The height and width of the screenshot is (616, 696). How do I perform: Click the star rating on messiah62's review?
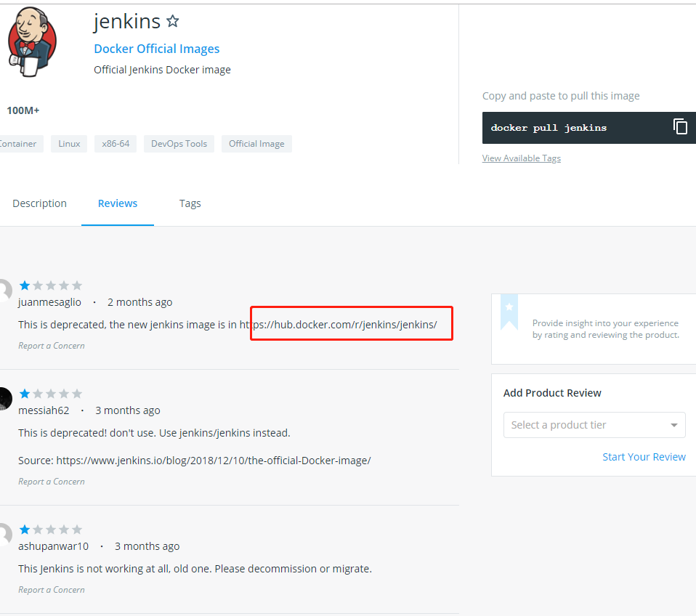coord(51,394)
